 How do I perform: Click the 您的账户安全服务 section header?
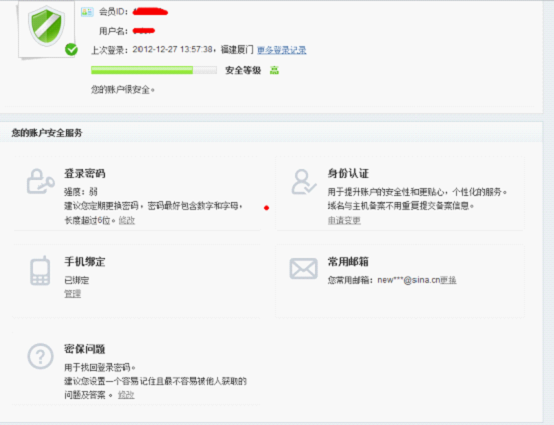pyautogui.click(x=47, y=133)
